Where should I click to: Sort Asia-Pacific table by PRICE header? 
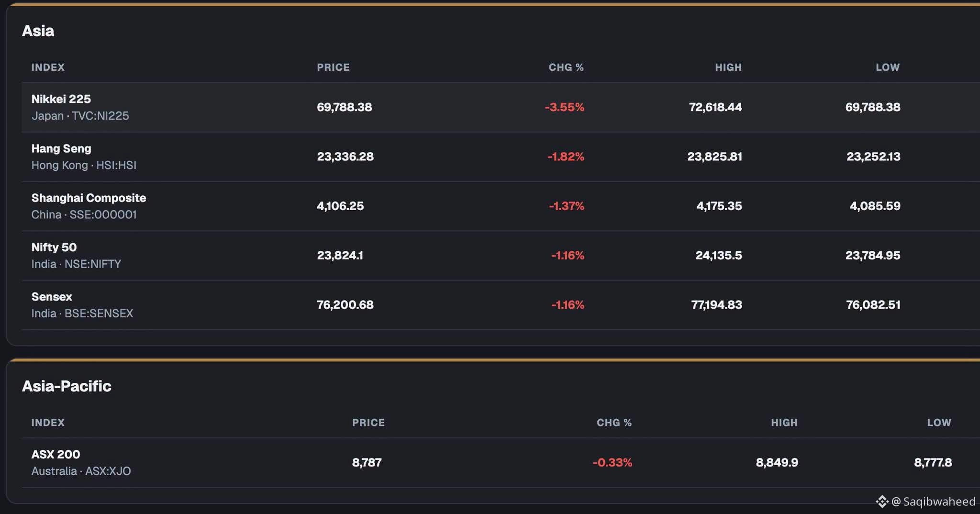[368, 423]
